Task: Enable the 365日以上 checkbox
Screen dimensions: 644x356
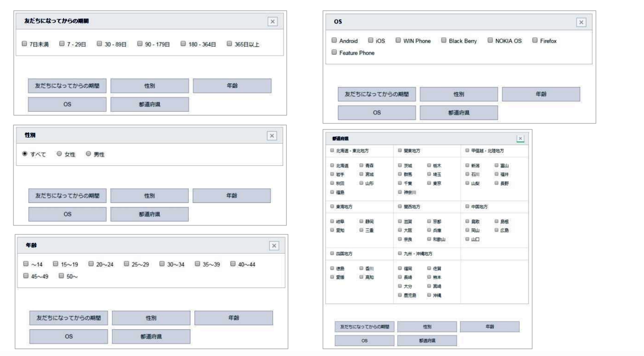Action: (x=229, y=44)
